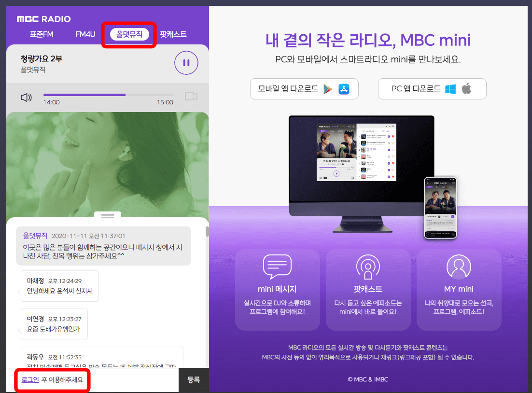532x393 pixels.
Task: Click the 등록 submit button
Action: [194, 380]
